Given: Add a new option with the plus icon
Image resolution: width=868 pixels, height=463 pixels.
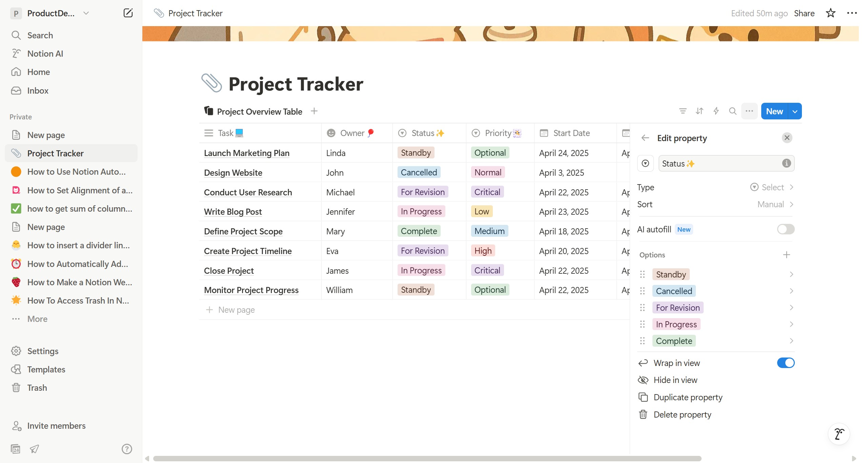Looking at the screenshot, I should tap(786, 255).
